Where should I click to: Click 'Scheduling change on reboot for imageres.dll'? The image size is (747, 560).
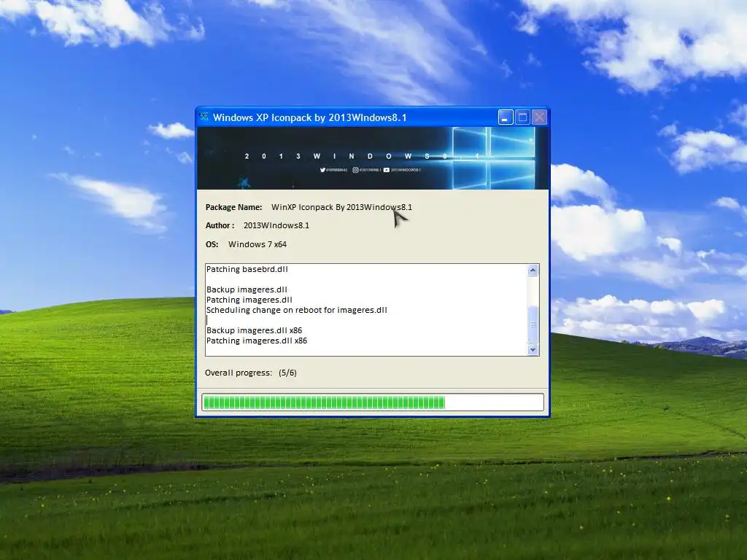pyautogui.click(x=297, y=310)
